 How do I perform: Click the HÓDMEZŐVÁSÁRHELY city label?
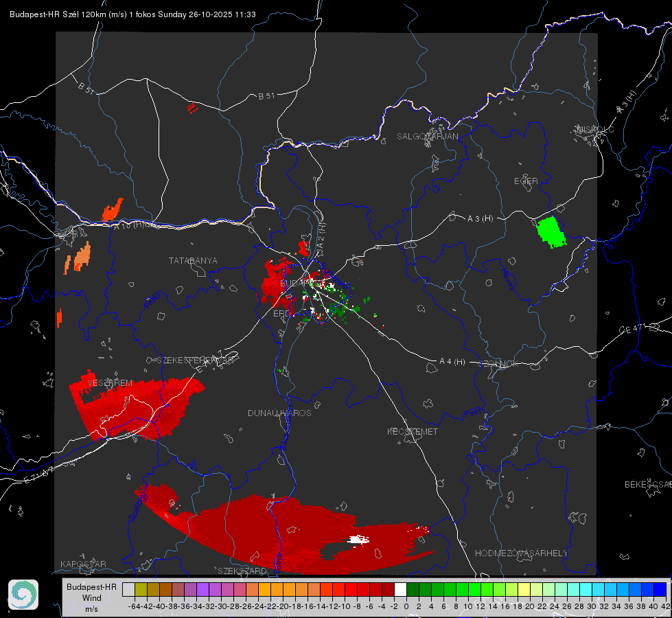pos(521,553)
